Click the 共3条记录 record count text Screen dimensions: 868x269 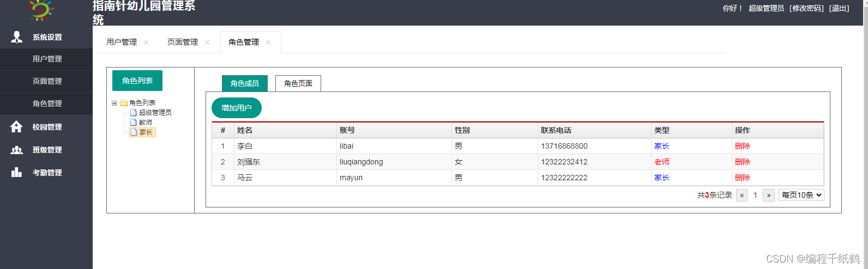point(715,195)
